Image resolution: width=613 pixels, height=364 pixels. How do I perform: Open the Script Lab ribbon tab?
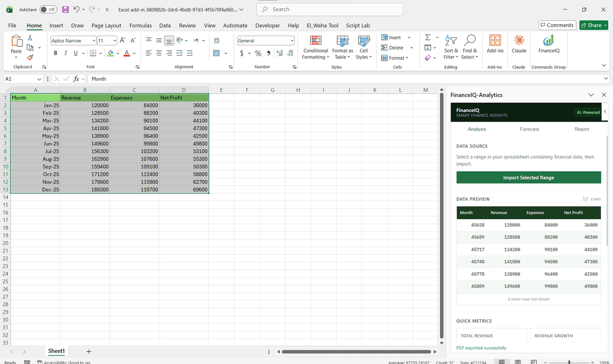tap(358, 26)
